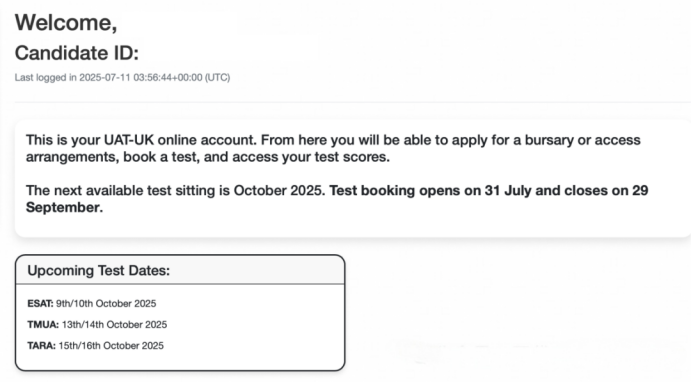
Task: Click the words apply for a bursary
Action: (513, 140)
